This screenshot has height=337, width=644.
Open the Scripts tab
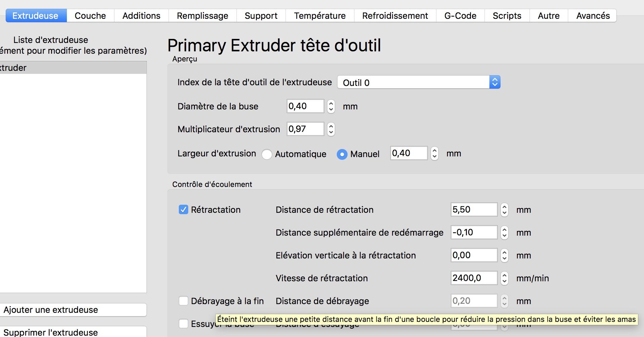pyautogui.click(x=507, y=16)
